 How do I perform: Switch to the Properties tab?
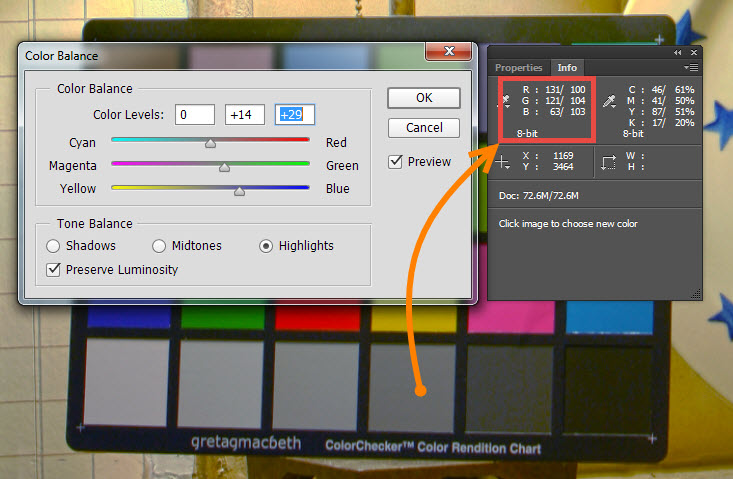coord(518,68)
